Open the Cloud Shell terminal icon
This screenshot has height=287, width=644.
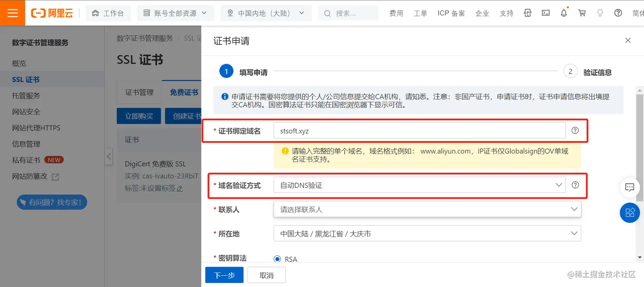click(x=546, y=13)
